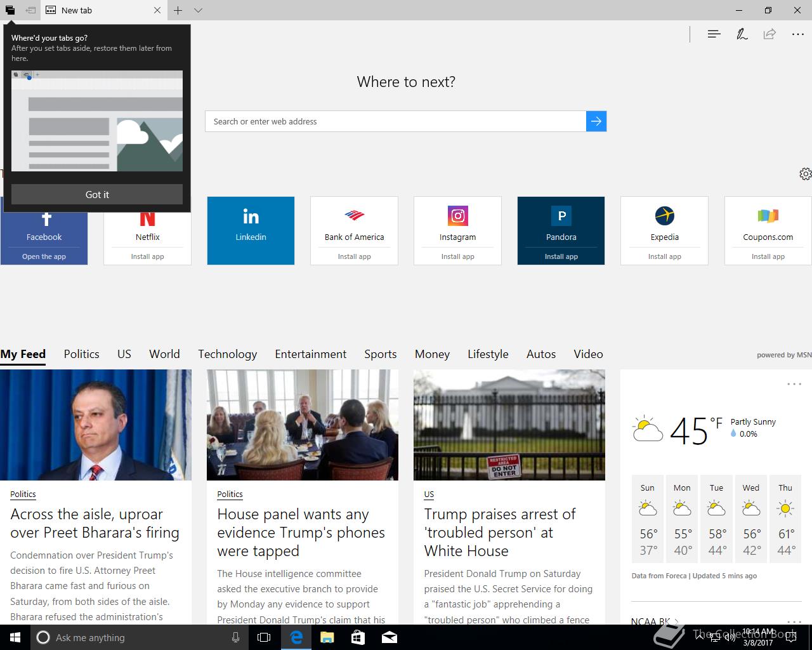
Task: Show tab previews chevron
Action: click(198, 10)
